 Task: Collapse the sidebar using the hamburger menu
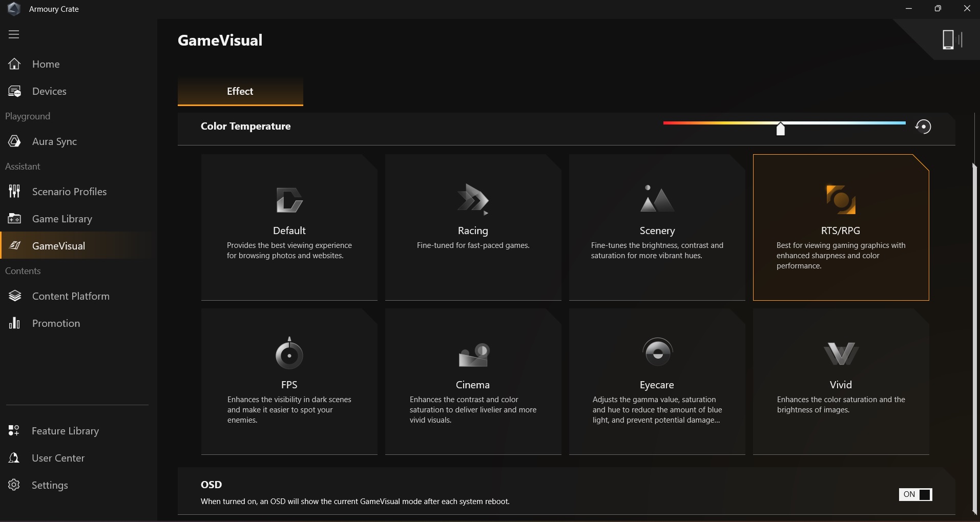point(14,34)
